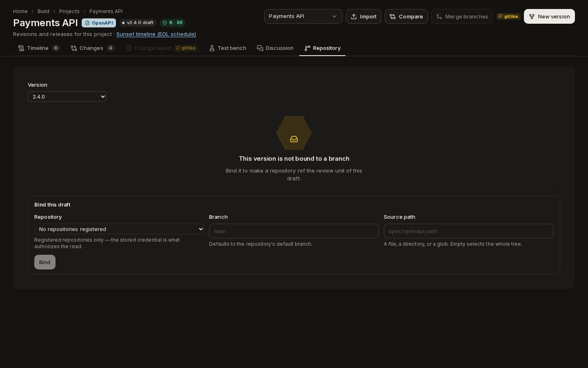The image size is (588, 368).
Task: Focus the Source path input field
Action: [469, 231]
